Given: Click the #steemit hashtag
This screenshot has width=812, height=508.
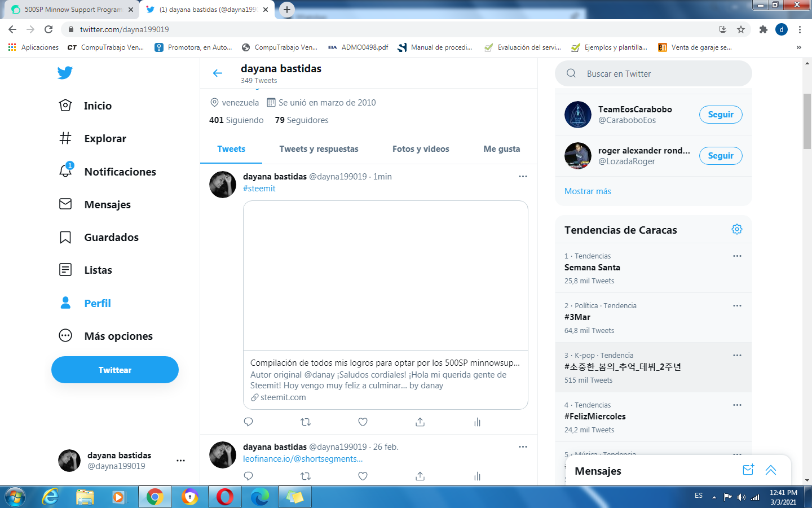Looking at the screenshot, I should [x=259, y=189].
